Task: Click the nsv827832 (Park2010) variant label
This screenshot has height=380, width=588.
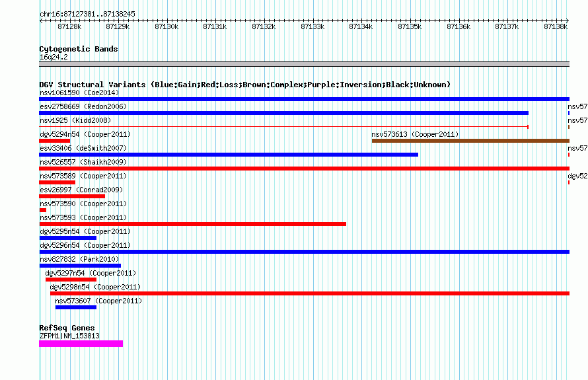Action: click(79, 259)
